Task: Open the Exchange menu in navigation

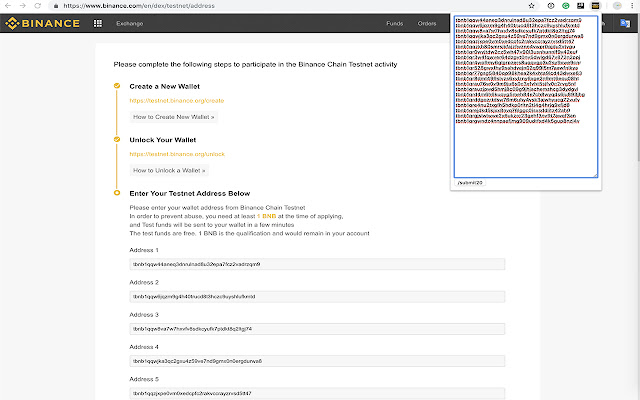Action: click(129, 22)
